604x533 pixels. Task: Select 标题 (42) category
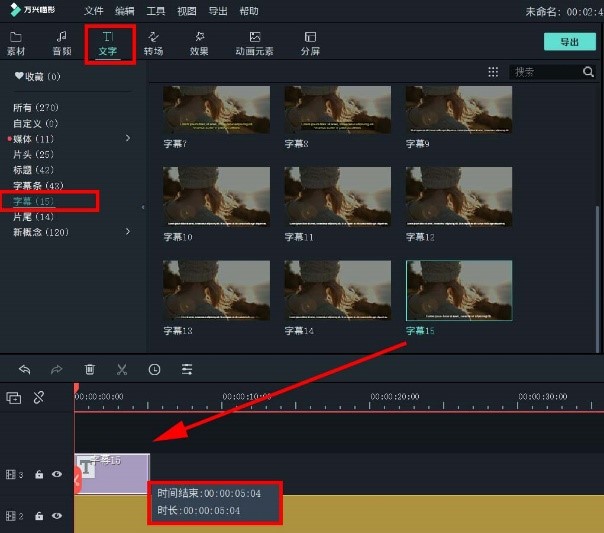click(34, 170)
